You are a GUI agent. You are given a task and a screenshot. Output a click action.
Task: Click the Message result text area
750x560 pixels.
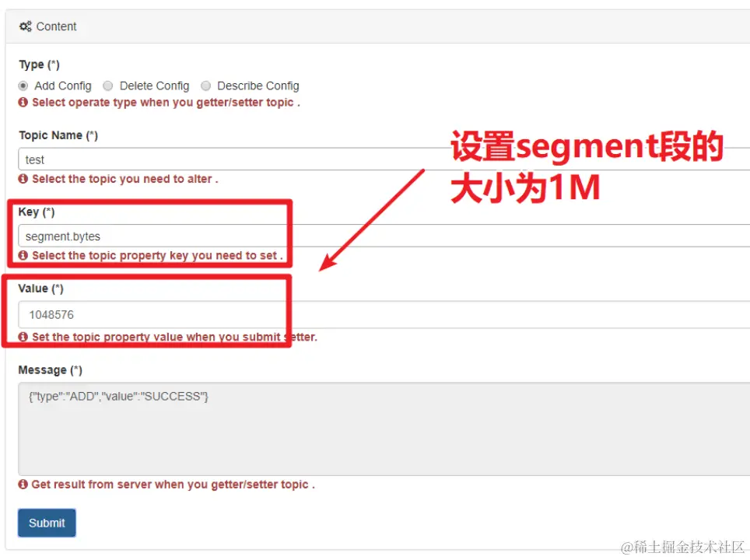pyautogui.click(x=384, y=429)
